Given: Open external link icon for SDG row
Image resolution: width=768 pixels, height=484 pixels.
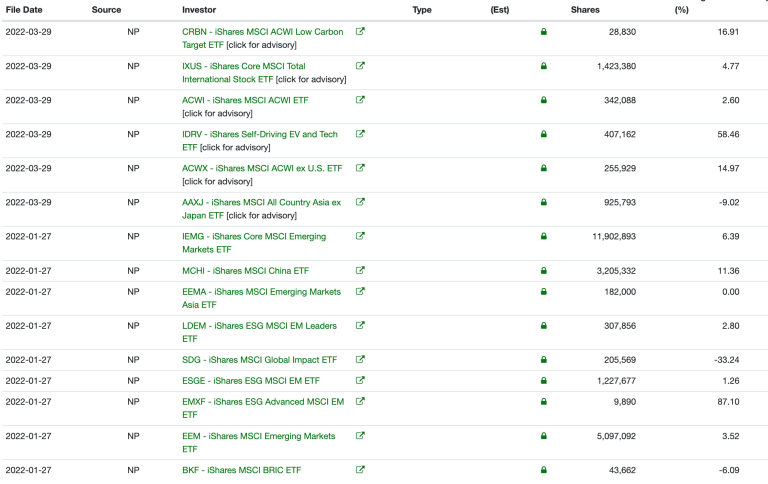Looking at the screenshot, I should [360, 360].
